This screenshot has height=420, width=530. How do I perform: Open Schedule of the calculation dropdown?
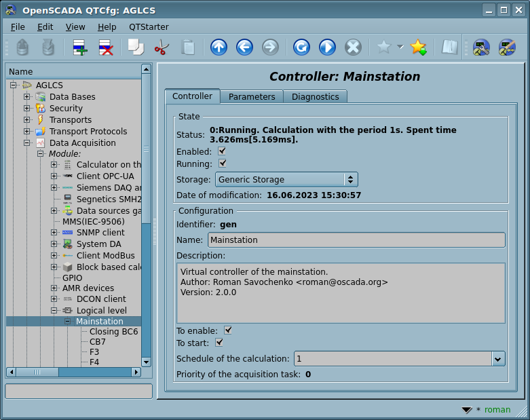498,359
